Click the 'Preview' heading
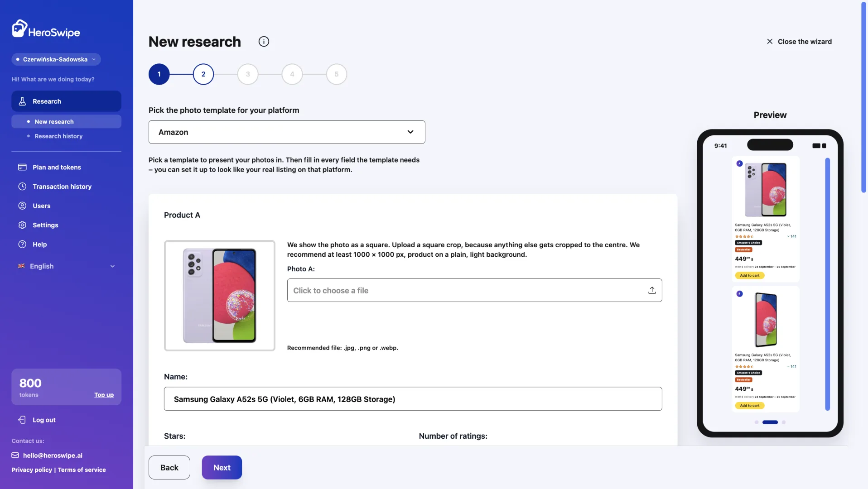 770,115
